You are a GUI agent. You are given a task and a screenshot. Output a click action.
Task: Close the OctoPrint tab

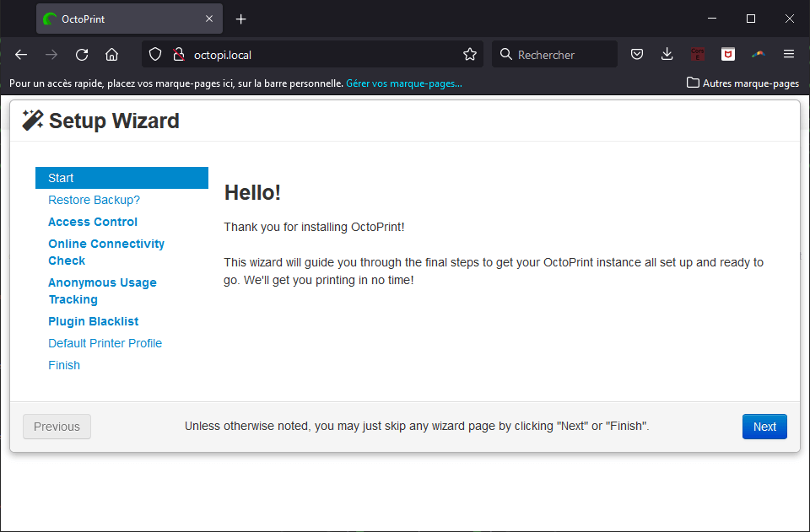pos(209,19)
